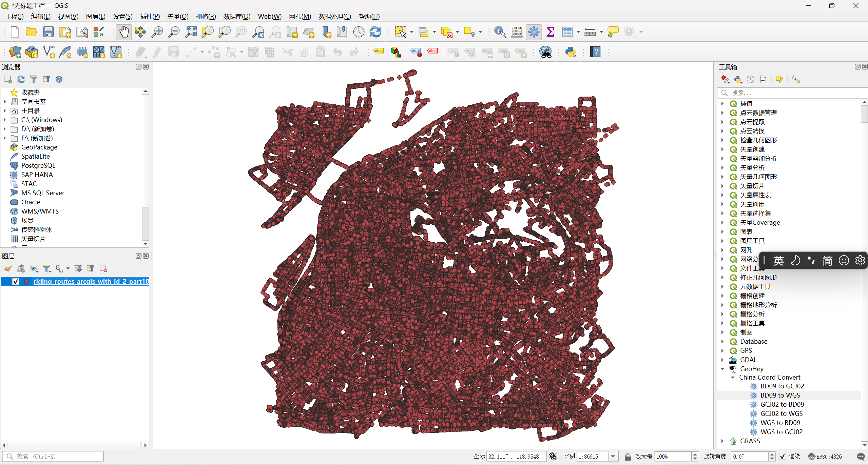The image size is (868, 465).
Task: Open the scale dropdown 1:86915
Action: coord(613,457)
